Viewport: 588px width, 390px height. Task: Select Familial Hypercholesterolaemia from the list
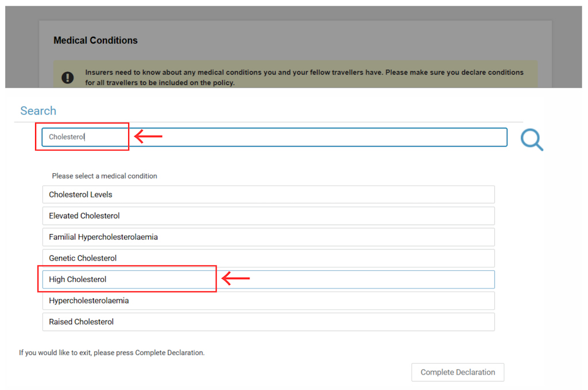click(269, 237)
